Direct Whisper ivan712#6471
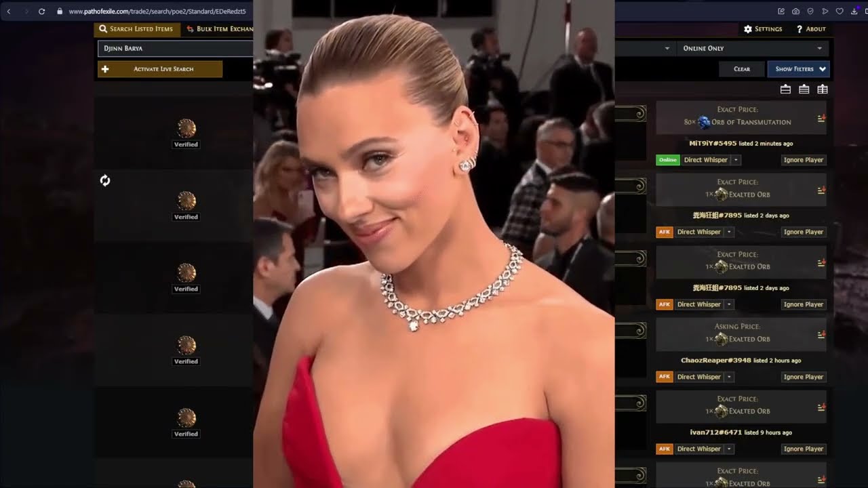Image resolution: width=868 pixels, height=488 pixels. [698, 449]
